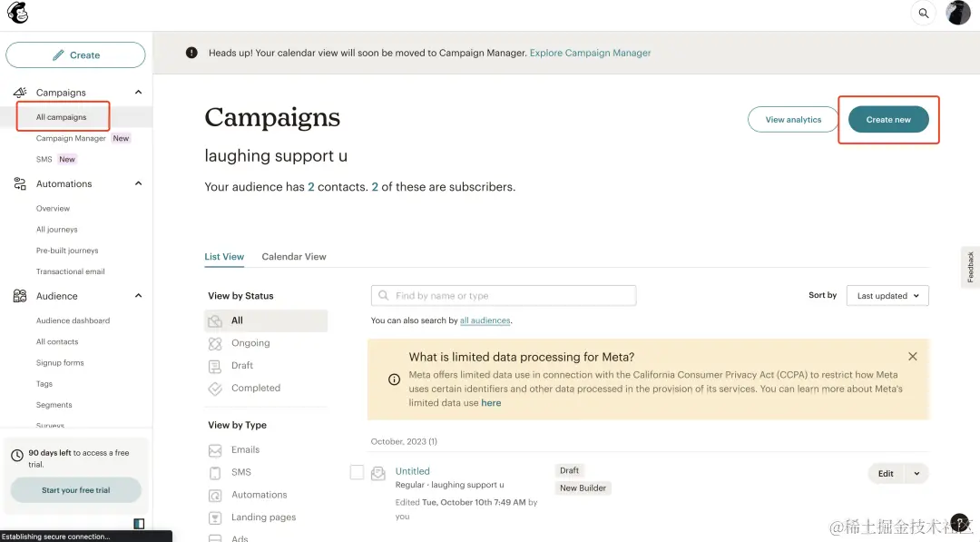Open help question mark icon
The image size is (980, 542).
coord(960,522)
